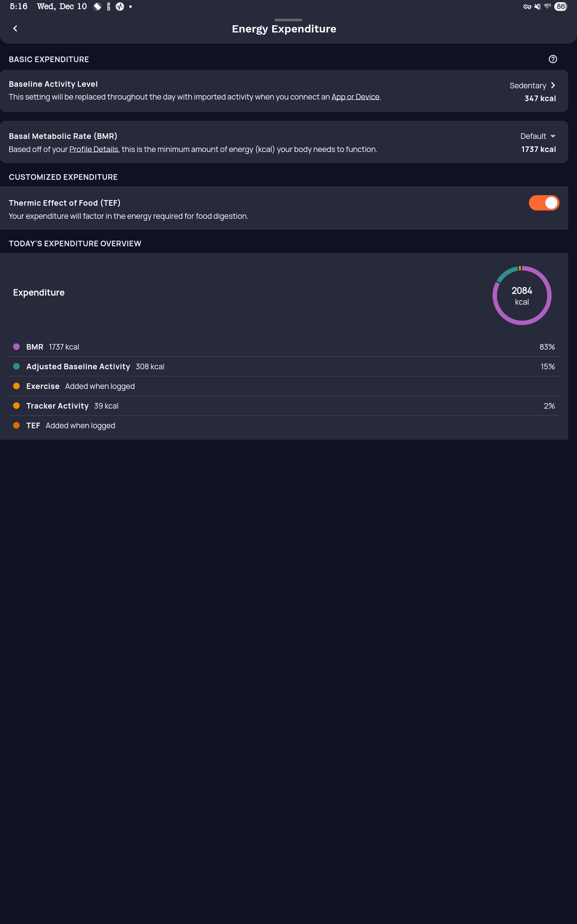Image resolution: width=577 pixels, height=924 pixels.
Task: Tap the teal Adjusted Baseline Activity dot
Action: pyautogui.click(x=17, y=366)
